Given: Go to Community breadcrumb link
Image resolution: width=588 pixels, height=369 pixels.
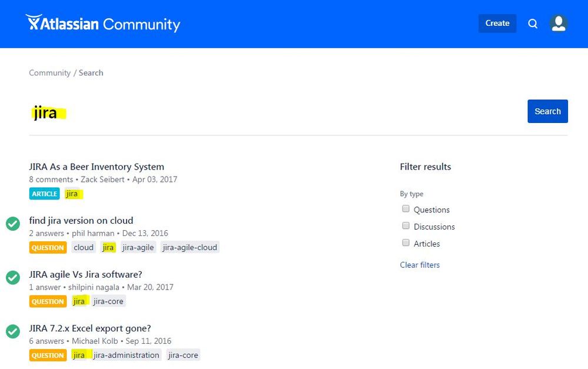Looking at the screenshot, I should [50, 73].
